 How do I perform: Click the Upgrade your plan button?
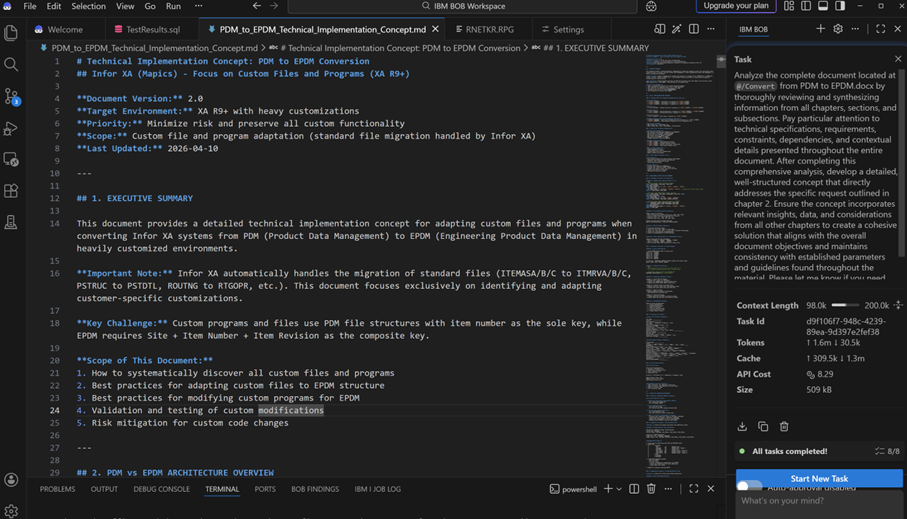[735, 6]
